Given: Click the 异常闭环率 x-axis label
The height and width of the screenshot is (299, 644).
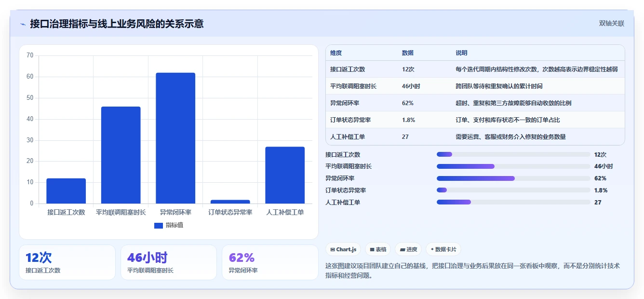Looking at the screenshot, I should click(175, 212).
